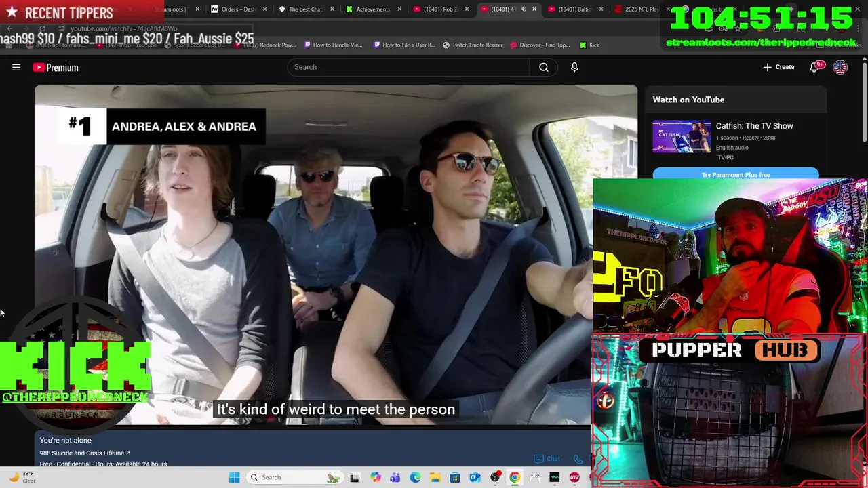Click the YouTube Premium logo
The image size is (868, 488).
point(56,68)
